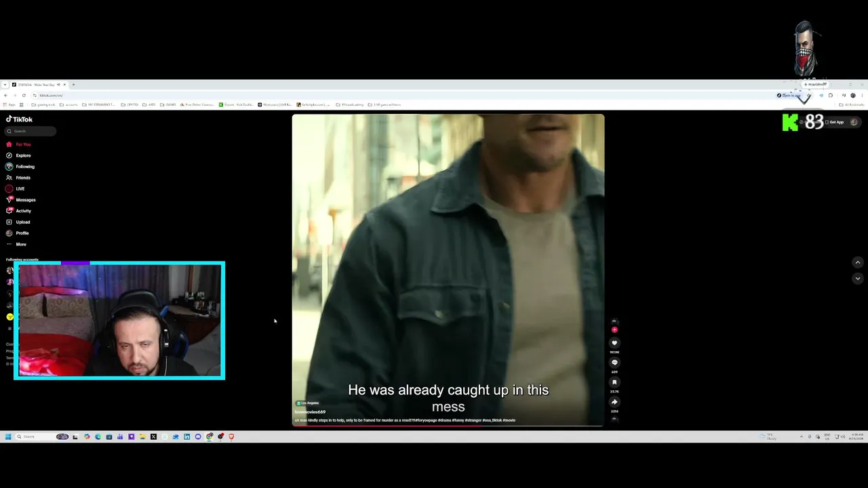868x488 pixels.
Task: Open the profile avatar beside Get App
Action: 854,122
